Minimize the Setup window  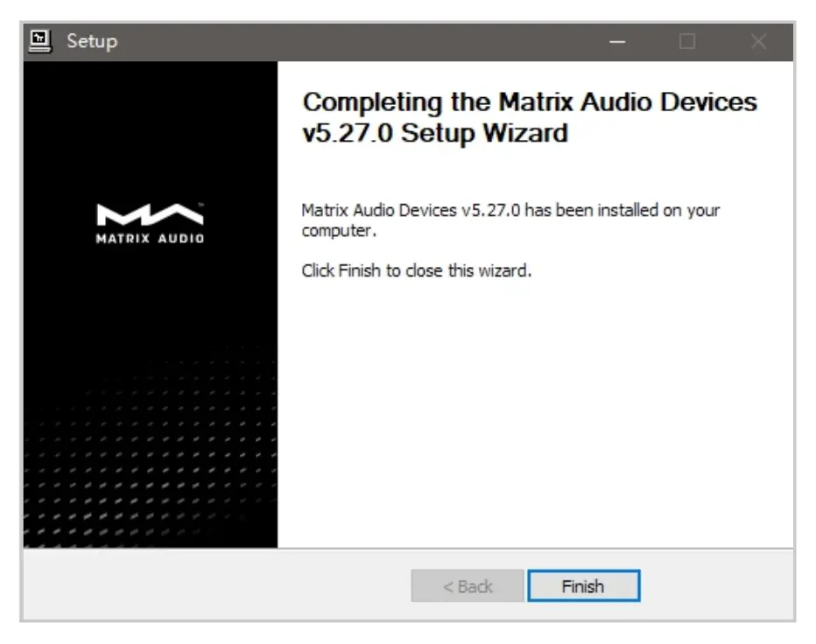[618, 41]
